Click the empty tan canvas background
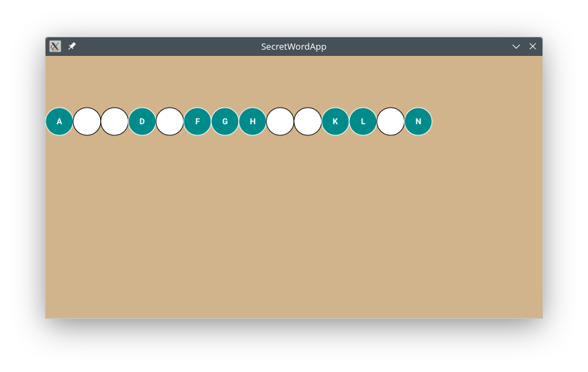This screenshot has height=372, width=588. (x=293, y=228)
